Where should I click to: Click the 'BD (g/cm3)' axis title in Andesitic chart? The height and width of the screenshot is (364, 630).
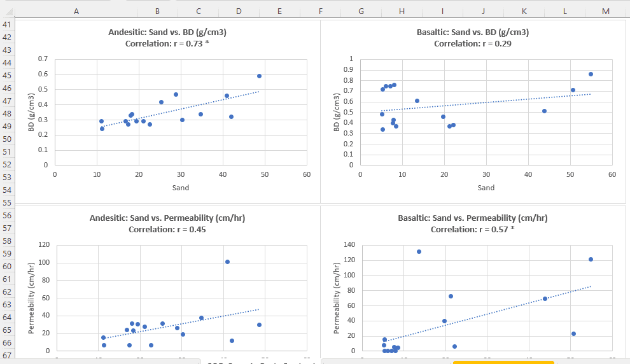[31, 112]
